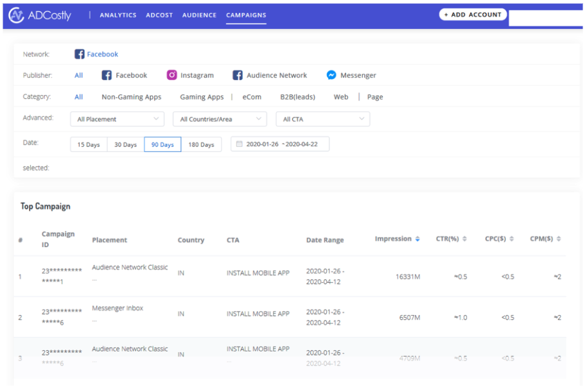Open the All CTA dropdown
The image size is (587, 392).
click(322, 119)
